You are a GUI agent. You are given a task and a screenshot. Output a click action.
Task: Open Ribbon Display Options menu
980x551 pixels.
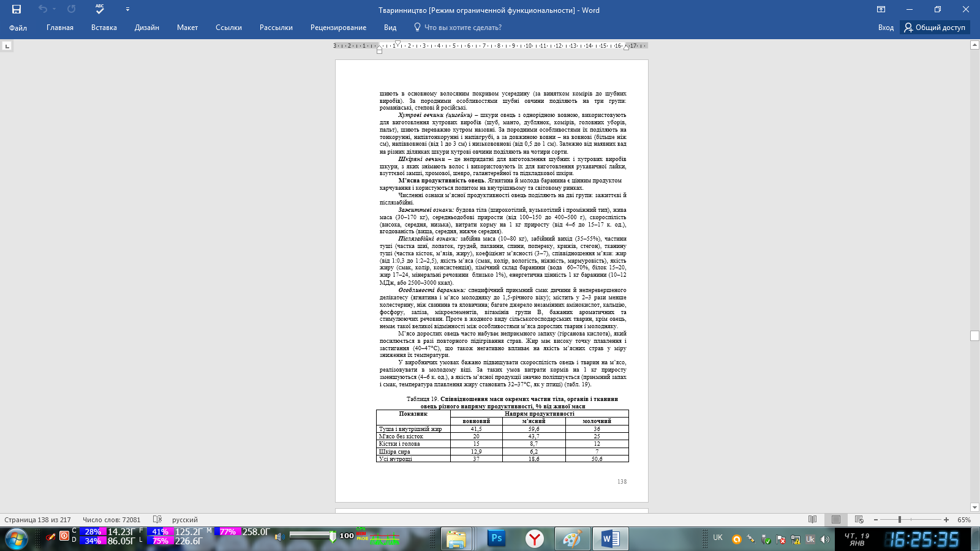pos(881,9)
